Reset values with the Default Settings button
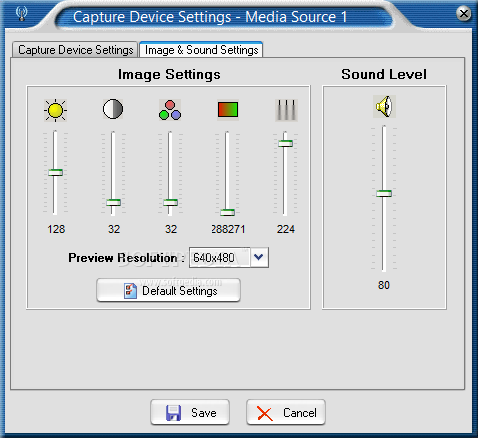The width and height of the screenshot is (478, 438). pos(168,290)
